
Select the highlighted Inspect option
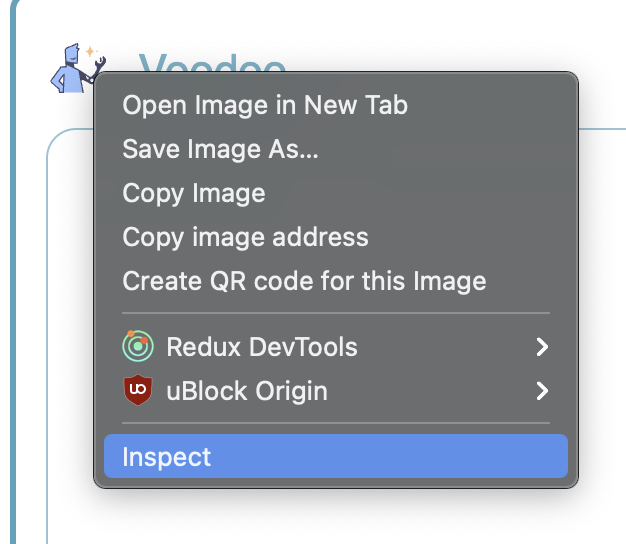336,456
